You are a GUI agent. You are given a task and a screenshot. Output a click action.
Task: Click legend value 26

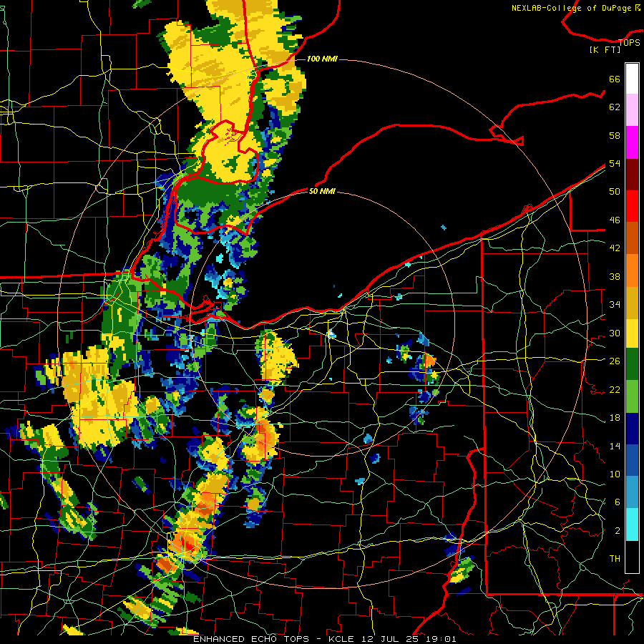pos(615,361)
